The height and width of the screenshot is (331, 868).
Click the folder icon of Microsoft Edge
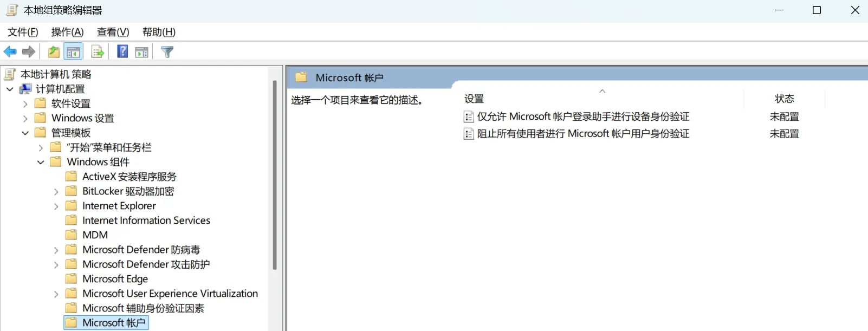[71, 278]
